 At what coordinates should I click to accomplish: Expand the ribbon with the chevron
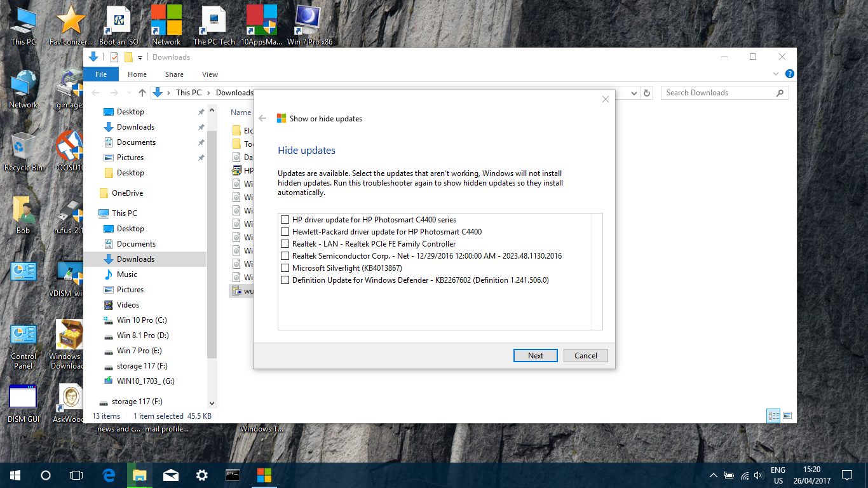click(x=775, y=74)
